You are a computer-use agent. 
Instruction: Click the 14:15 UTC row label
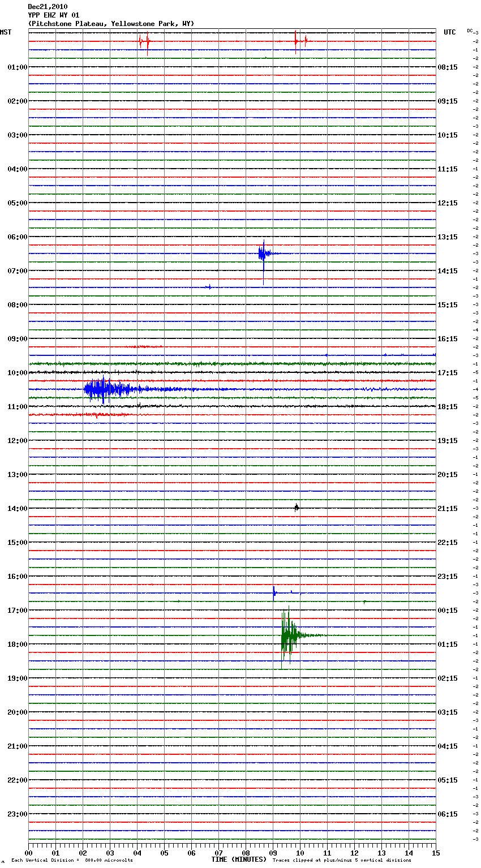click(448, 271)
